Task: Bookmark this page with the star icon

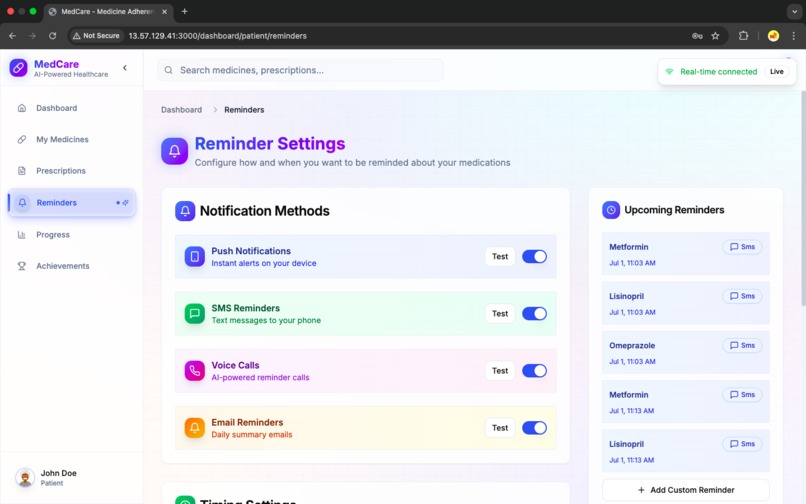Action: point(715,36)
